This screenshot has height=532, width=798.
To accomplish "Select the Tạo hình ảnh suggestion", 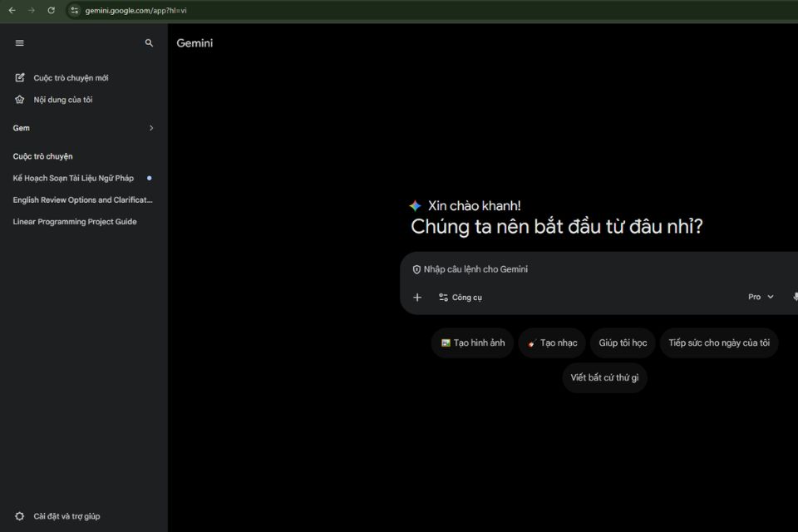I will pos(472,343).
